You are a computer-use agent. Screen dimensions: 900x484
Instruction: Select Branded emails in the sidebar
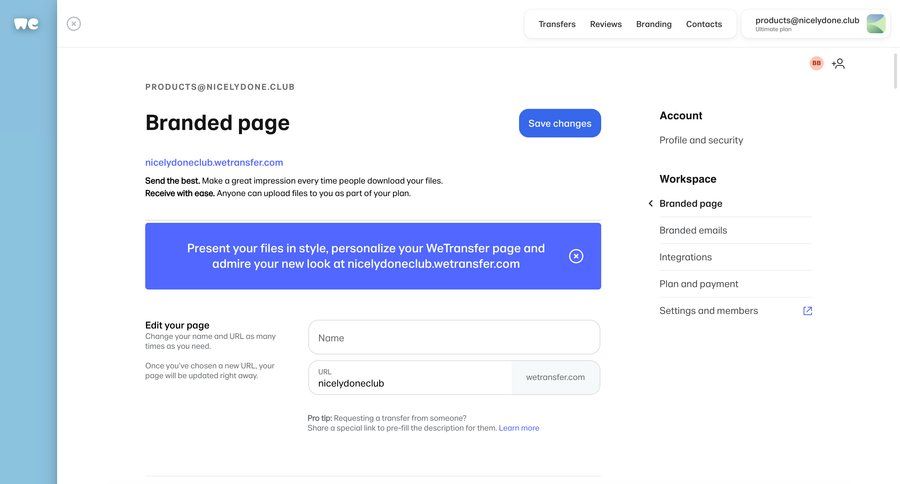pyautogui.click(x=693, y=230)
